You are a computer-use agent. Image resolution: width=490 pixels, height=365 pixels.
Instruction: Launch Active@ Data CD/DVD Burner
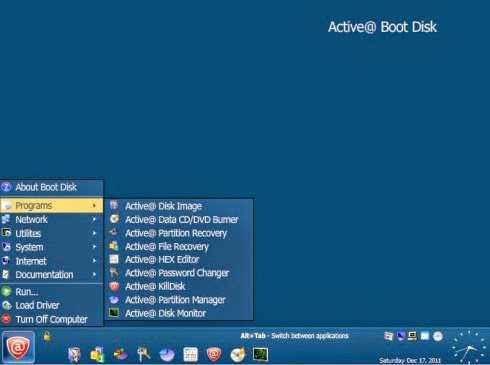[179, 219]
